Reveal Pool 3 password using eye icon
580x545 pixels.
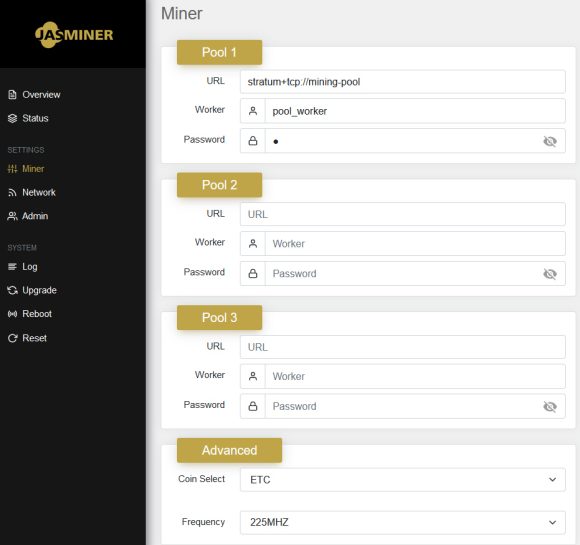coord(550,407)
